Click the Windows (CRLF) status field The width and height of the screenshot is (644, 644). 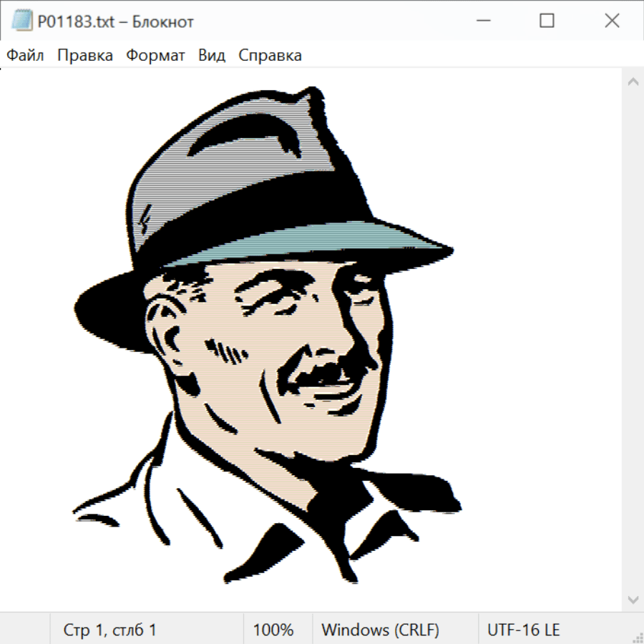380,630
